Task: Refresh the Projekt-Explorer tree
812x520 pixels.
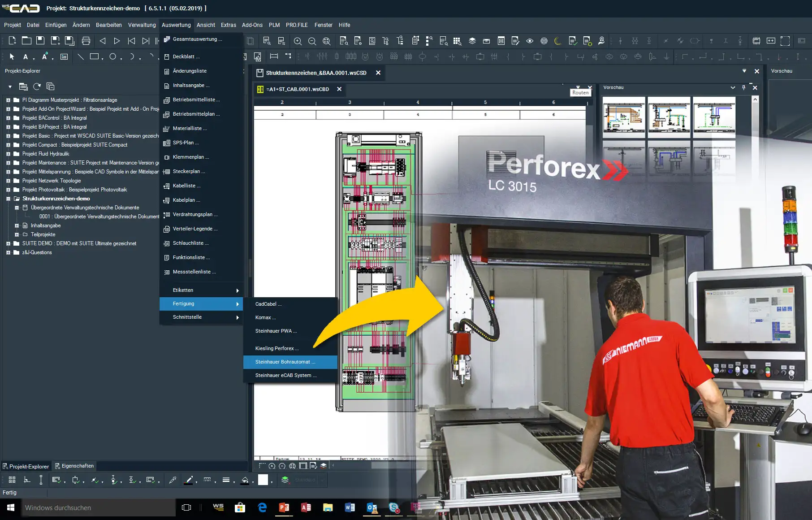Action: 37,87
